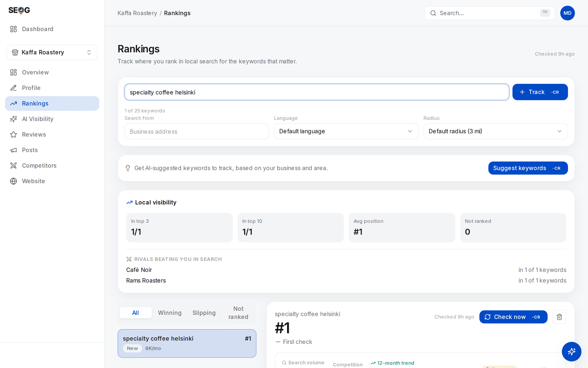588x368 pixels.
Task: Delete keyword with the trash icon
Action: (x=559, y=317)
